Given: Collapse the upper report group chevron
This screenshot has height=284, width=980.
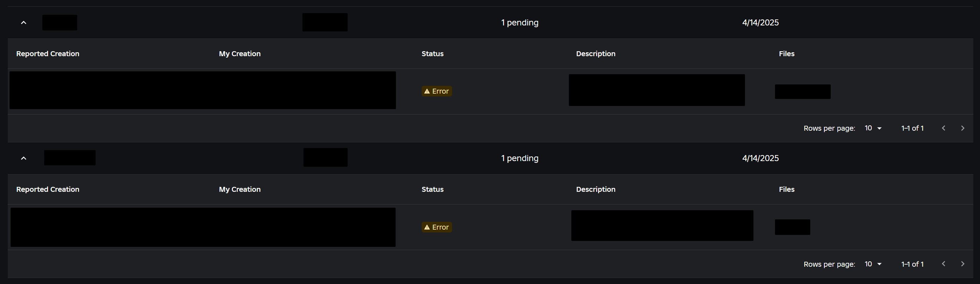Looking at the screenshot, I should coord(24,23).
